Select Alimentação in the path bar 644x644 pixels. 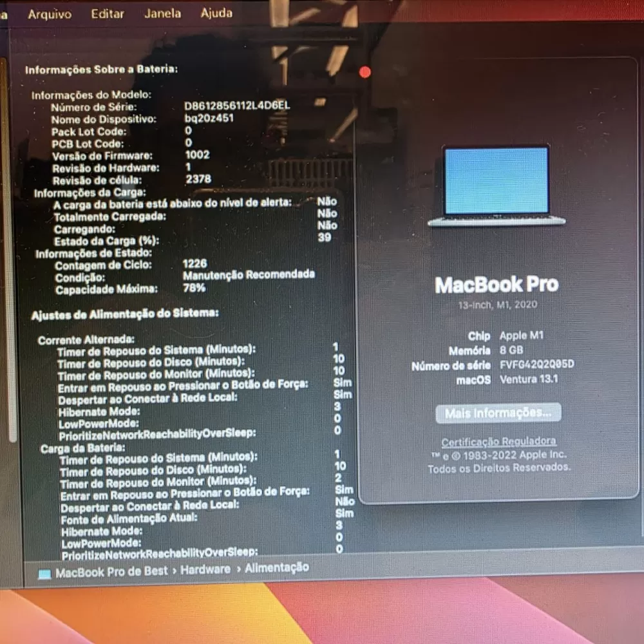click(x=277, y=567)
